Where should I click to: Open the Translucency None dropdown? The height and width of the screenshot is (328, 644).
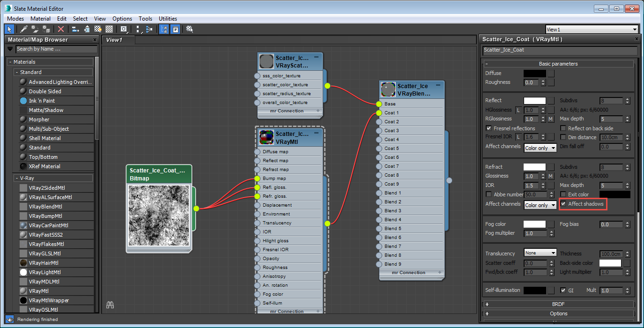pos(540,253)
